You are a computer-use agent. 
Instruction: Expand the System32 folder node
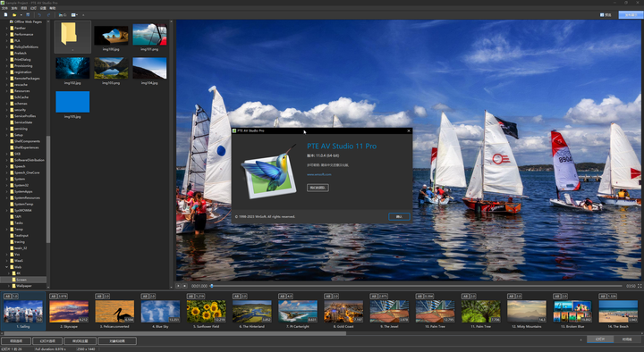tap(7, 186)
